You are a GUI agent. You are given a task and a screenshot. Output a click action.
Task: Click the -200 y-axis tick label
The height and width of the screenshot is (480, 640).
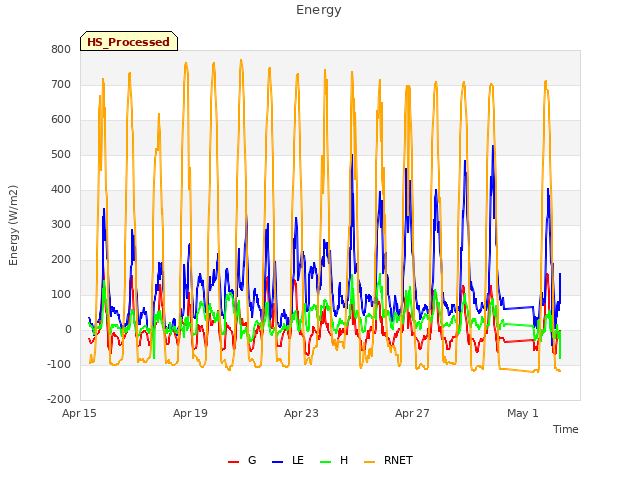coord(59,399)
